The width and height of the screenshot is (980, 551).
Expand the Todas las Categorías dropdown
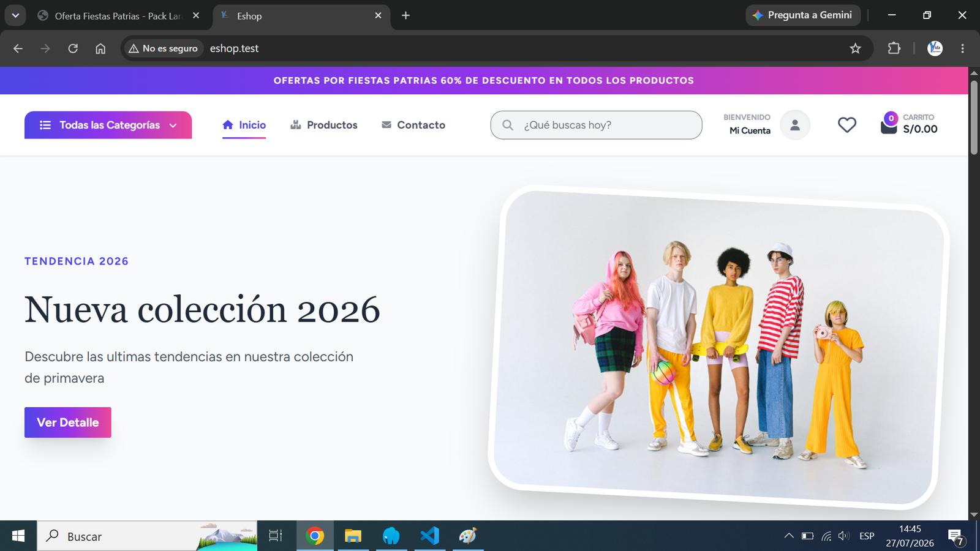[108, 125]
